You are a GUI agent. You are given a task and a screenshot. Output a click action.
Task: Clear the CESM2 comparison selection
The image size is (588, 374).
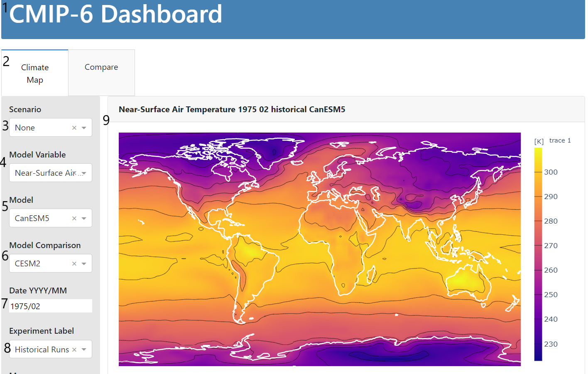pyautogui.click(x=74, y=263)
